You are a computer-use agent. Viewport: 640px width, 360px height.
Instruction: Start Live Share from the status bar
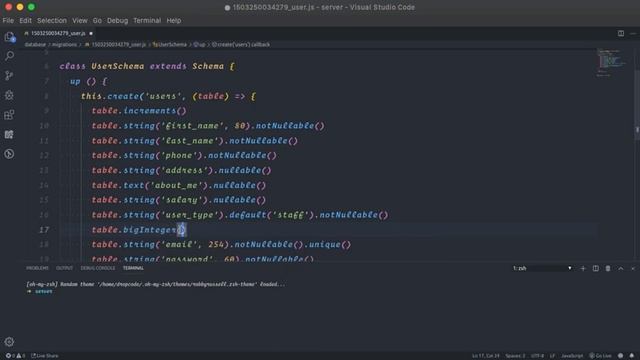pos(45,356)
